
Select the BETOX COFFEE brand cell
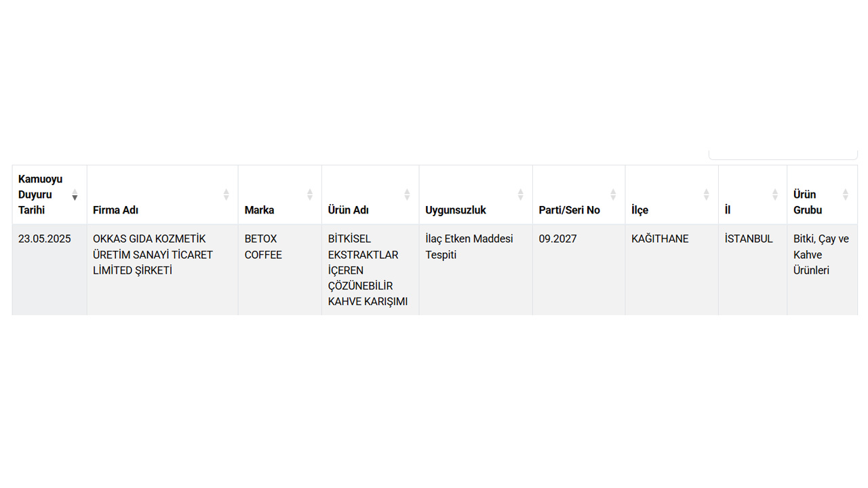point(263,247)
